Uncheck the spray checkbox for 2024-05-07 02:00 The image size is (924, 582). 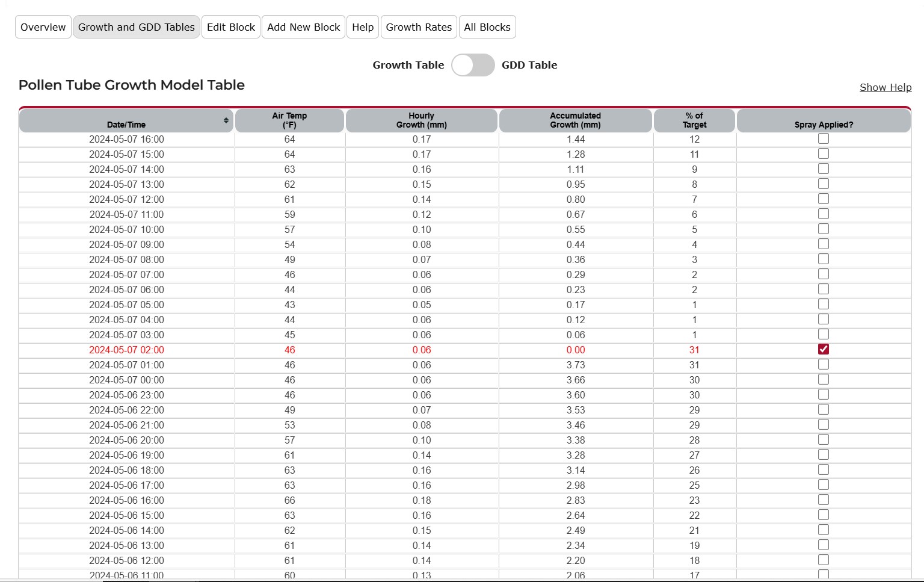point(824,349)
